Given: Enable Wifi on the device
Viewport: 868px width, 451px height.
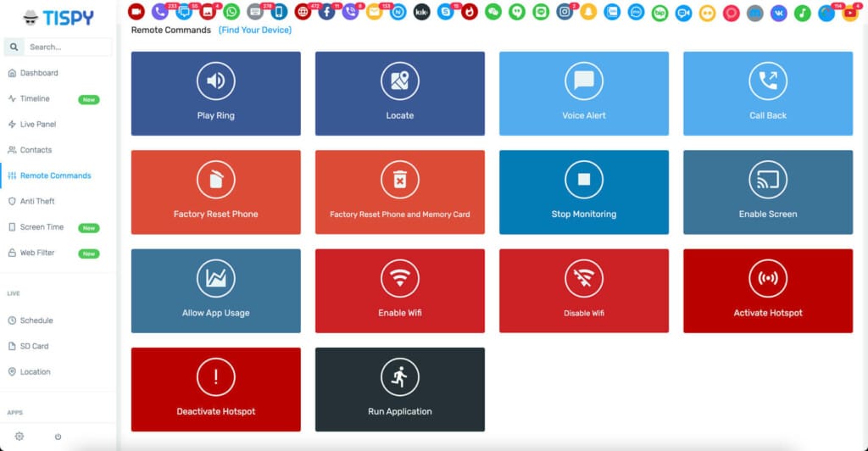Looking at the screenshot, I should point(399,291).
